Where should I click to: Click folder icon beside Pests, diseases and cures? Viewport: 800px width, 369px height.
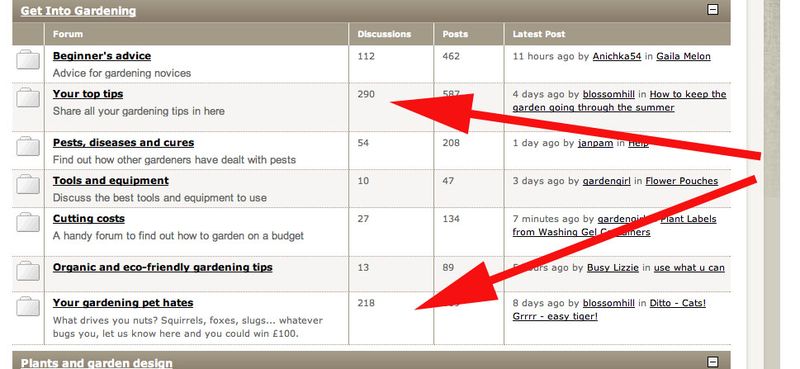point(28,146)
